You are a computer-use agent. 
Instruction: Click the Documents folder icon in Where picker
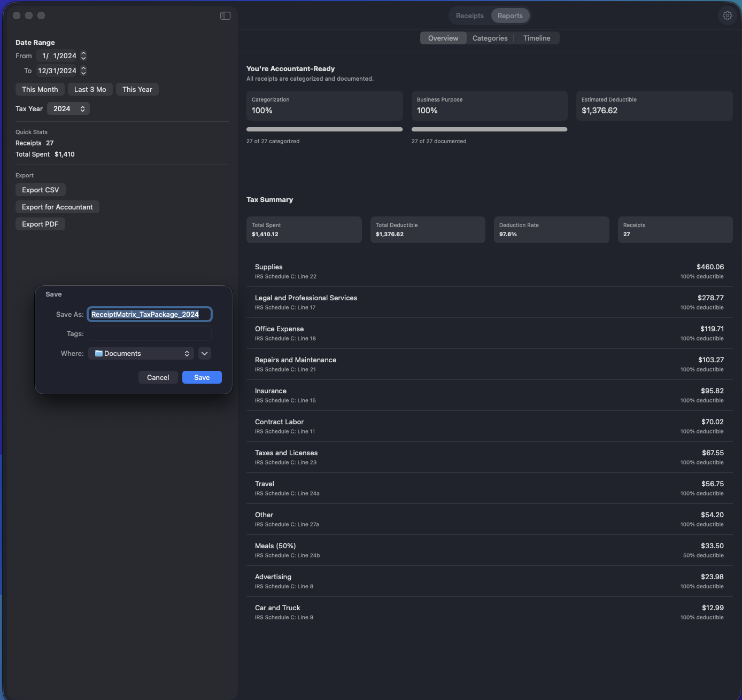coord(99,353)
